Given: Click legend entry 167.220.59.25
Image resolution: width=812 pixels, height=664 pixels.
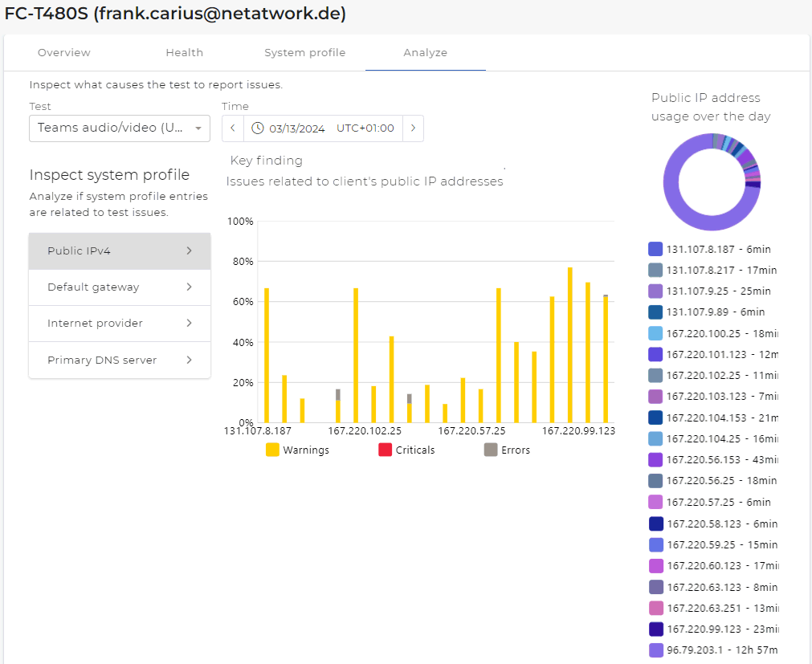Looking at the screenshot, I should pyautogui.click(x=713, y=545).
